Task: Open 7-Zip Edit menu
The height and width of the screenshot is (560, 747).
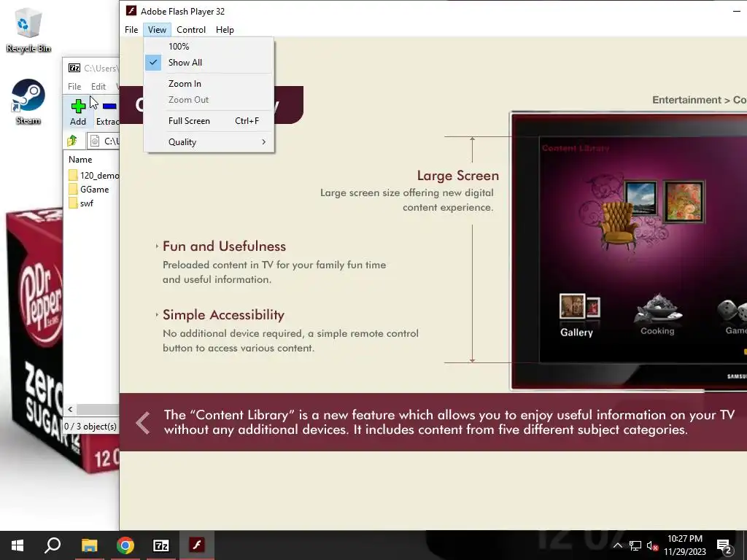Action: tap(98, 87)
